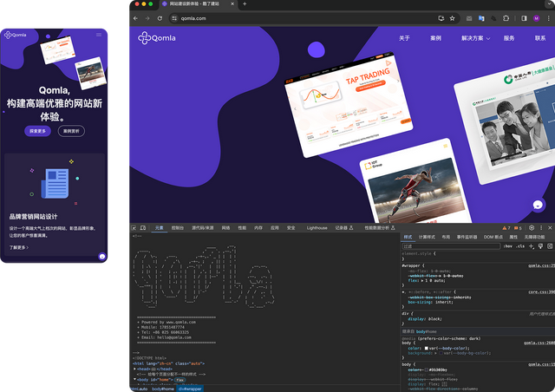The image size is (555, 392).
Task: Open DevTools more options menu
Action: (541, 228)
